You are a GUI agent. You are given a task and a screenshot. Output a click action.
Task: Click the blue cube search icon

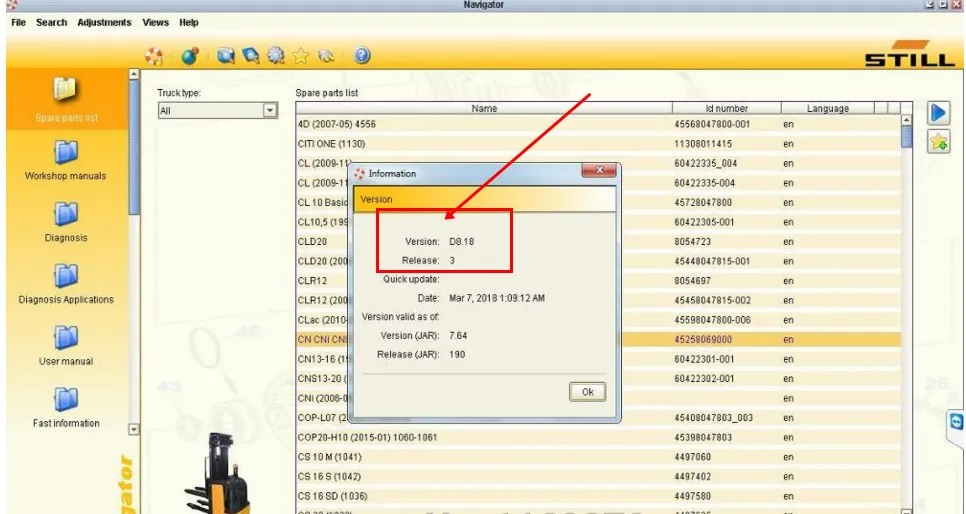tap(226, 56)
